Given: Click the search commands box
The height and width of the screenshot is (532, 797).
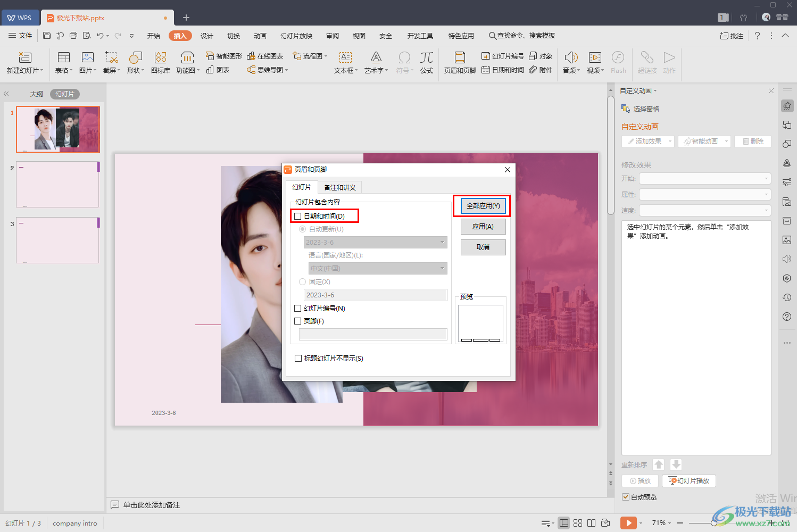Looking at the screenshot, I should 522,36.
